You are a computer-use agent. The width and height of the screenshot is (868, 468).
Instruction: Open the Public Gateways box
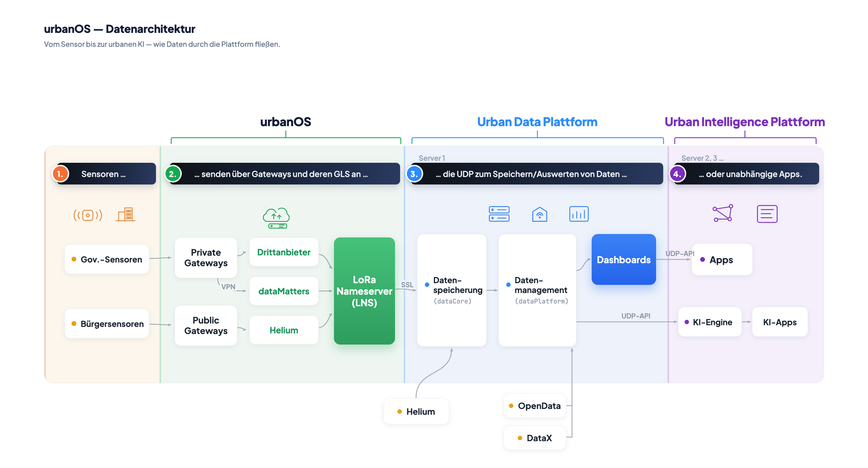pos(206,326)
